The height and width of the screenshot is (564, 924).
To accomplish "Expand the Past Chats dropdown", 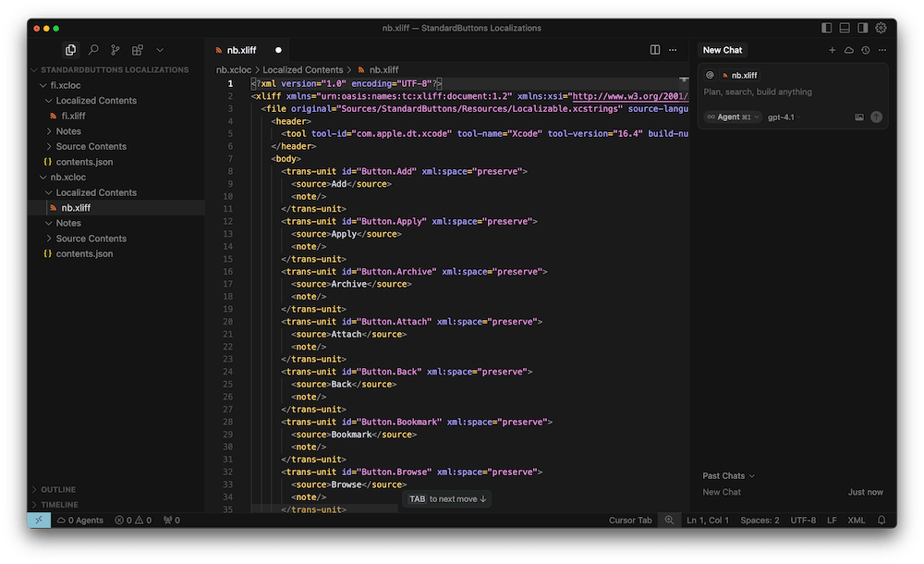I will [x=728, y=475].
